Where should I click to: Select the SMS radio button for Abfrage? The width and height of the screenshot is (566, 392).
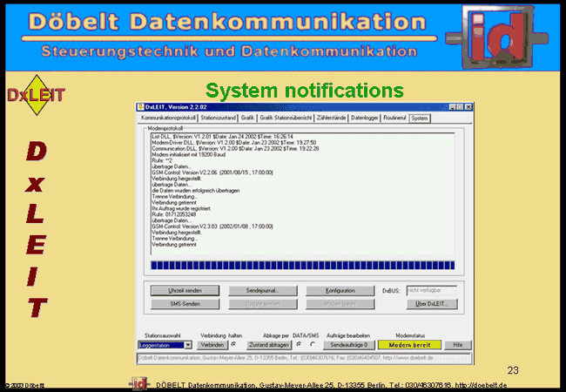[313, 344]
